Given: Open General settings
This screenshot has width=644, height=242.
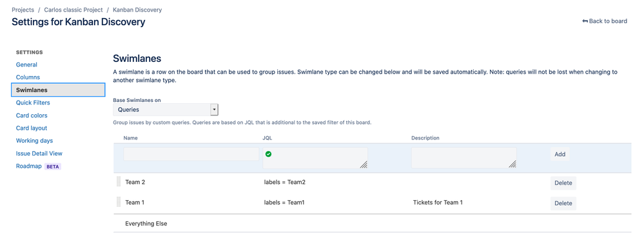Looking at the screenshot, I should 26,65.
